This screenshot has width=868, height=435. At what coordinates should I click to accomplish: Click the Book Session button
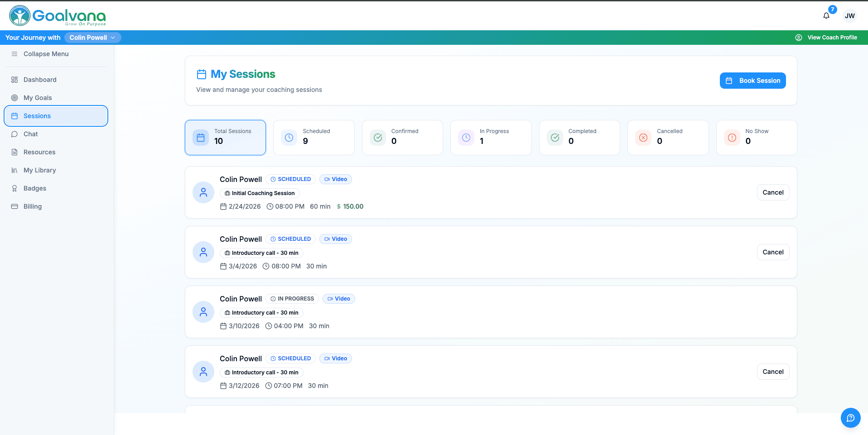752,81
